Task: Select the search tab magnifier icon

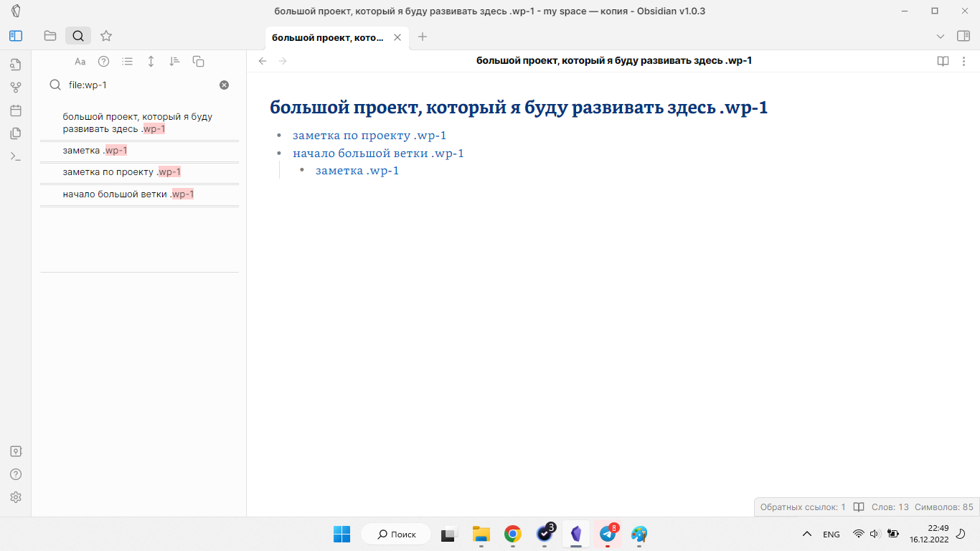Action: (78, 36)
